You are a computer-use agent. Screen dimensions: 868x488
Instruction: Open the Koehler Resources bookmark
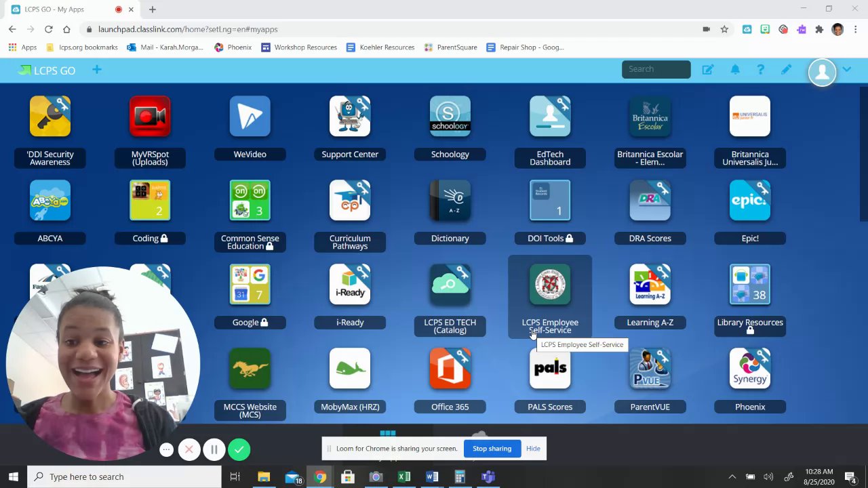(380, 47)
